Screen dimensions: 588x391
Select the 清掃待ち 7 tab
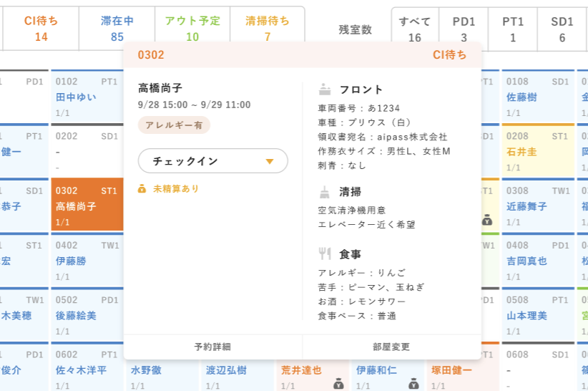pyautogui.click(x=268, y=29)
